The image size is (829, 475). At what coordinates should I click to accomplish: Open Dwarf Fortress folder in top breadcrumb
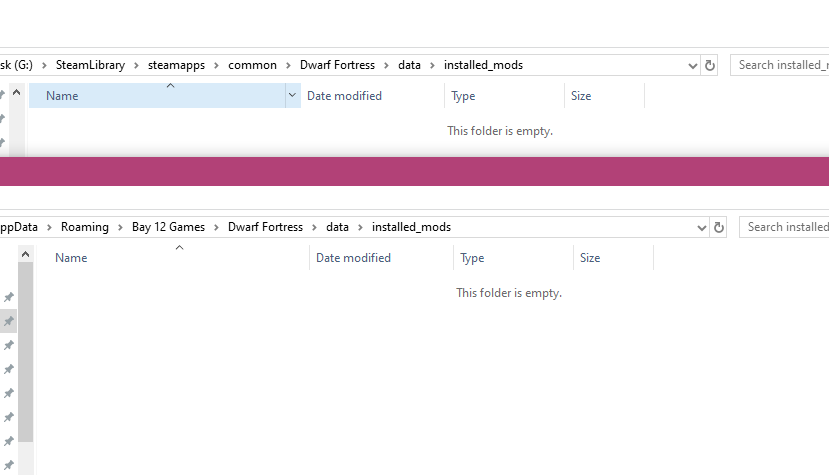337,65
